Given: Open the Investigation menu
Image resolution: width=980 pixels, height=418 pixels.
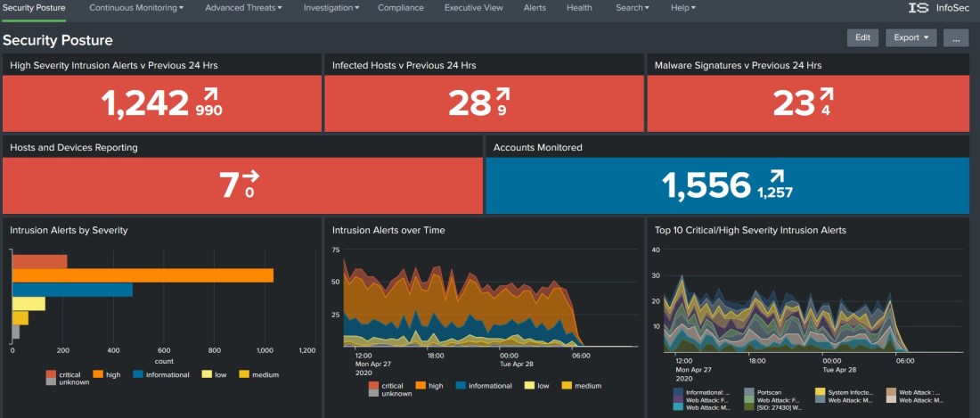Looking at the screenshot, I should point(331,8).
